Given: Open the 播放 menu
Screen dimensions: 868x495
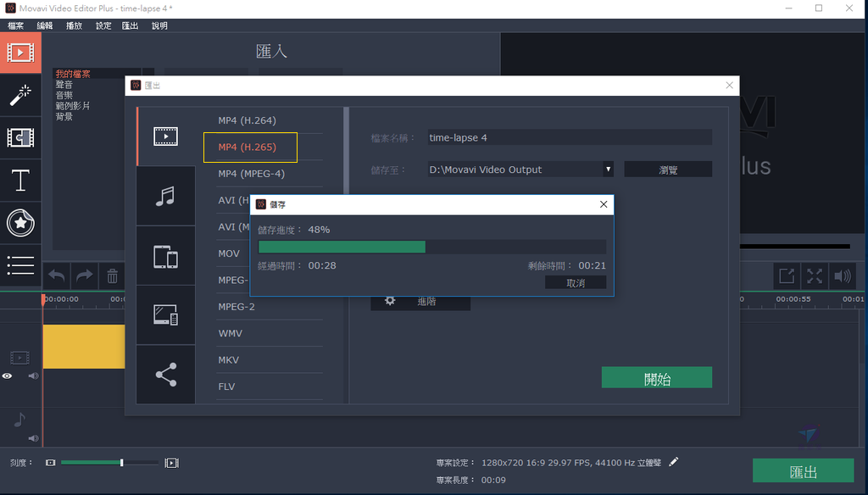Looking at the screenshot, I should (74, 25).
